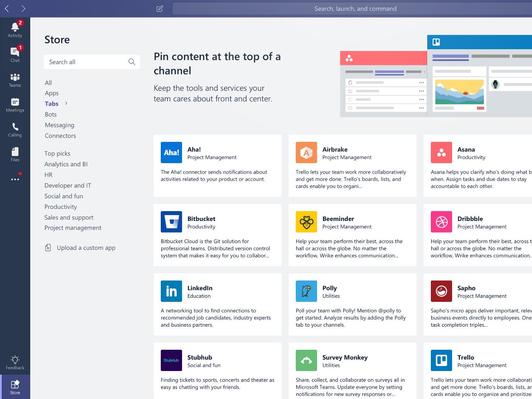The image size is (532, 399).
Task: Select the Messaging category
Action: click(59, 125)
